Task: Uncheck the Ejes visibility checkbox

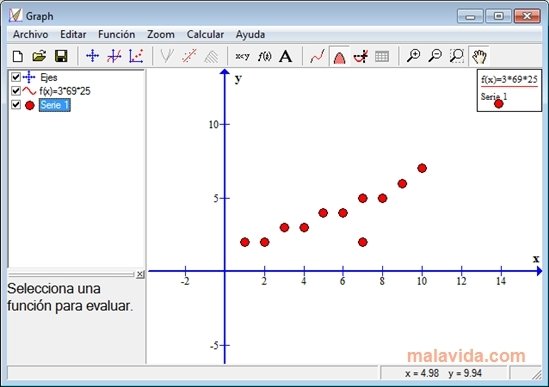Action: [16, 77]
